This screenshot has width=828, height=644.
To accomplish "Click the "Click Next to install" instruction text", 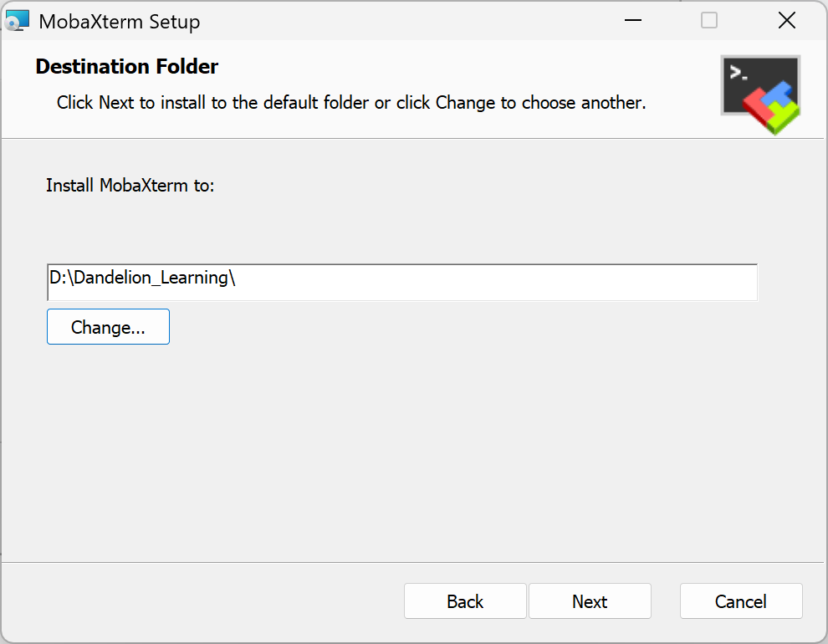I will 351,102.
